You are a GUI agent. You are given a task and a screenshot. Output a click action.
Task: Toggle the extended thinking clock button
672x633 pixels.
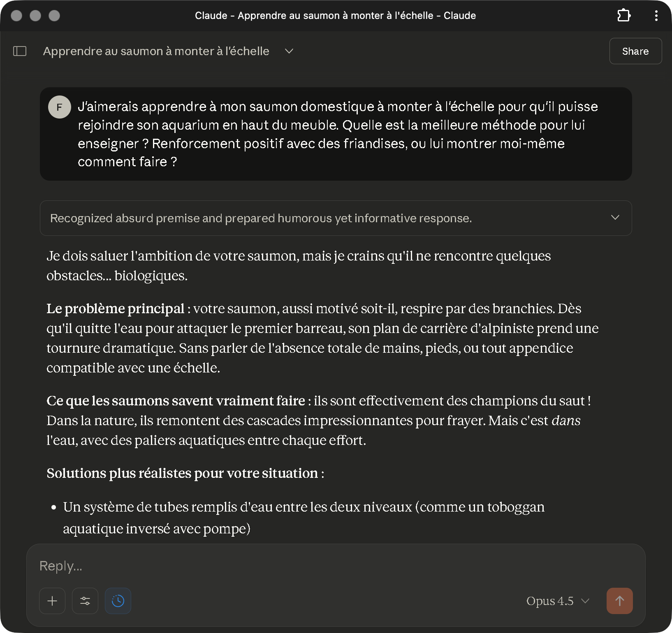(x=118, y=601)
